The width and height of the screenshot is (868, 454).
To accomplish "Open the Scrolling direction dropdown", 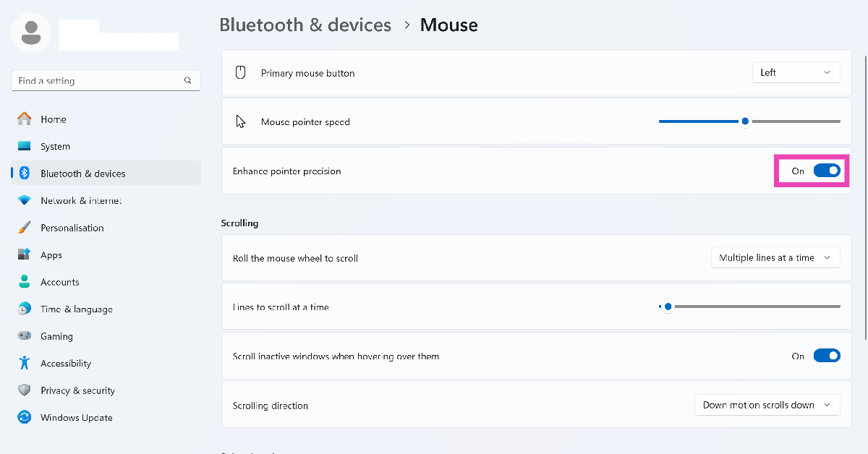I will point(767,406).
